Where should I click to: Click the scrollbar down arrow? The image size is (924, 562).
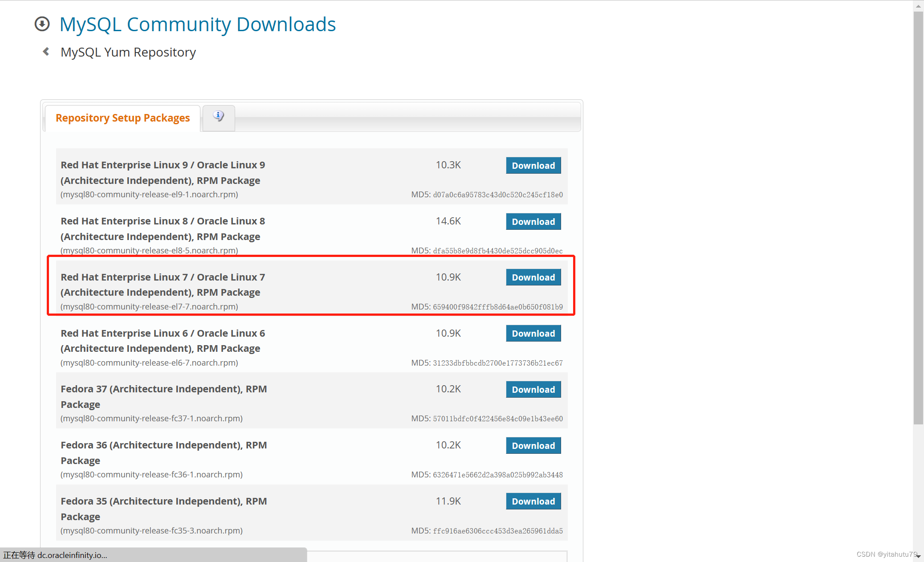tap(918, 556)
